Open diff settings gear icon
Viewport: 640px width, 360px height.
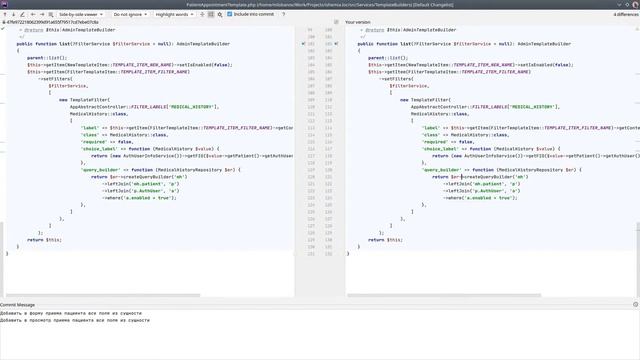point(220,14)
